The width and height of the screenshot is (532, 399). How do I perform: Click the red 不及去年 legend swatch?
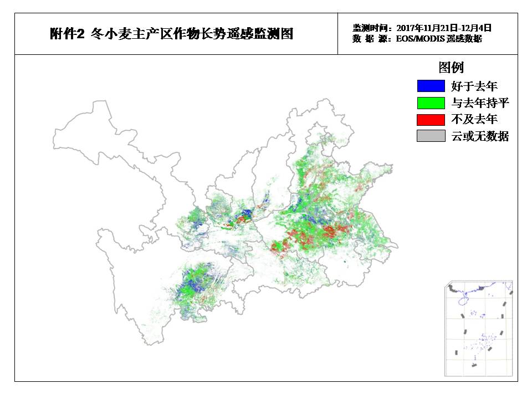click(x=431, y=120)
